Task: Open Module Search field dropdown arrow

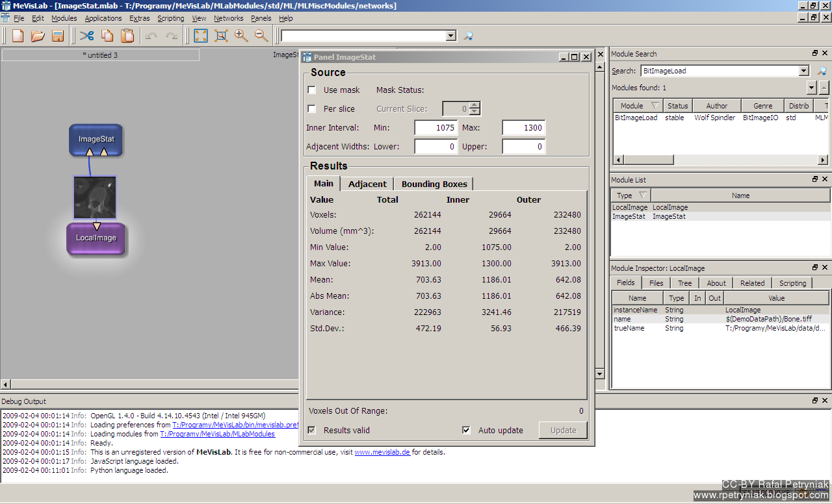Action: pyautogui.click(x=804, y=71)
